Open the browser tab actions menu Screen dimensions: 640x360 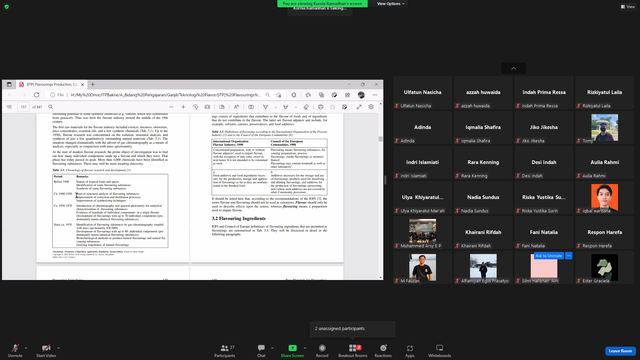coord(9,84)
